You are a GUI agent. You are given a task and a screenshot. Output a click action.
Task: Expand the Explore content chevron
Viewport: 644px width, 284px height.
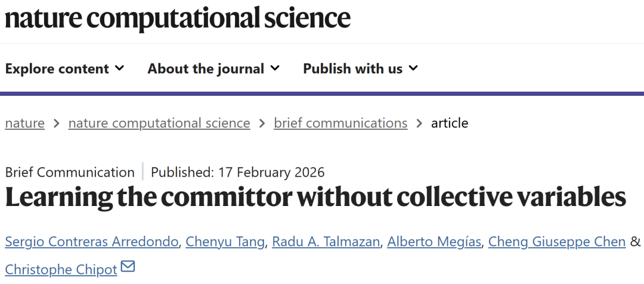[119, 68]
